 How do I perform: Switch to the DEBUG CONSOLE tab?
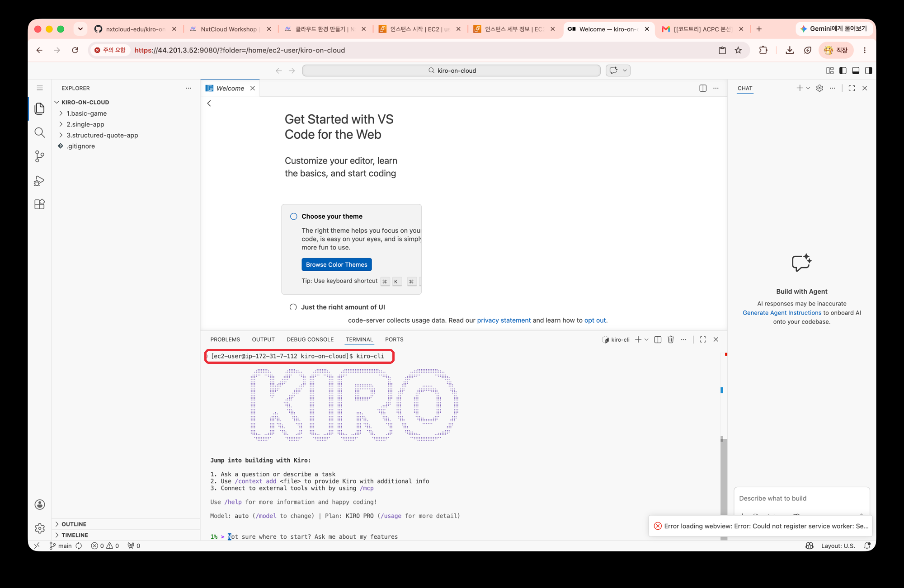click(x=310, y=339)
